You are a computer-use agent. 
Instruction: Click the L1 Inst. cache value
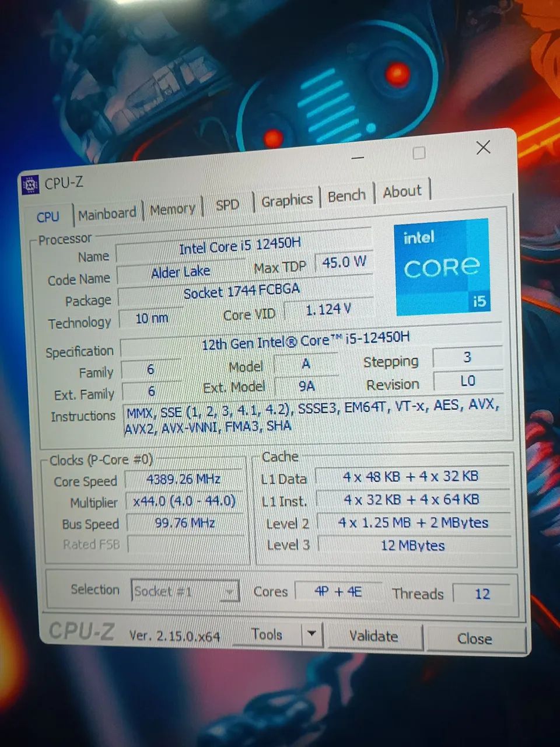[x=412, y=500]
